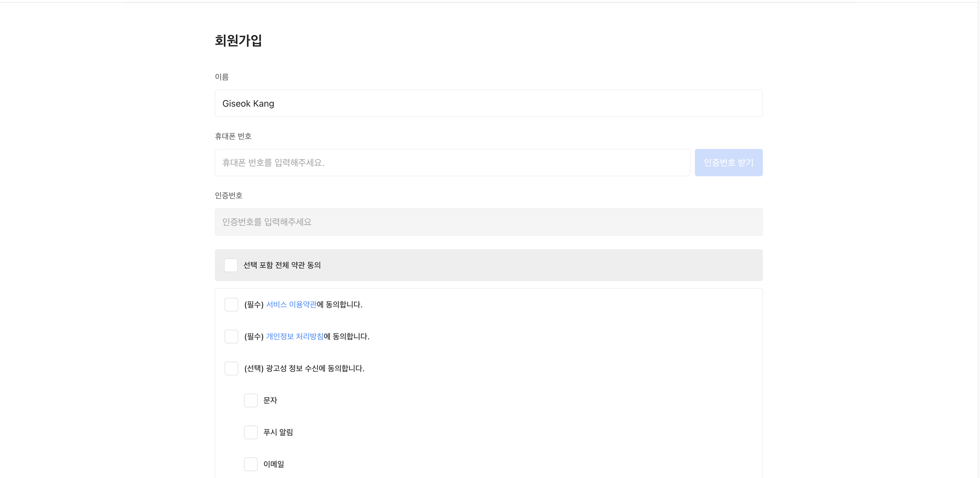This screenshot has height=478, width=980.
Task: Click the 광고성 정보 수신에 동의합니다 text
Action: point(315,368)
